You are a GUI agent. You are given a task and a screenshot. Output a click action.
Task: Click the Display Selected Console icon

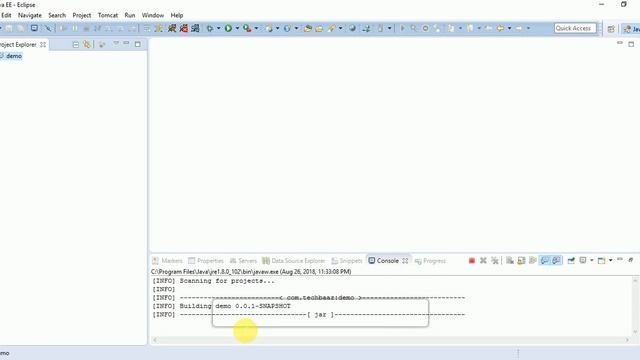point(583,260)
